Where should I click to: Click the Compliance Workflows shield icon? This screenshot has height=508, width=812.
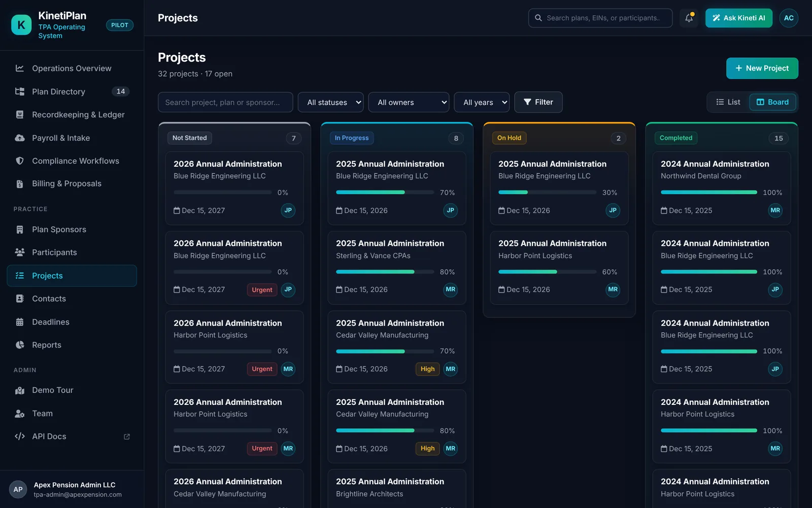(20, 161)
